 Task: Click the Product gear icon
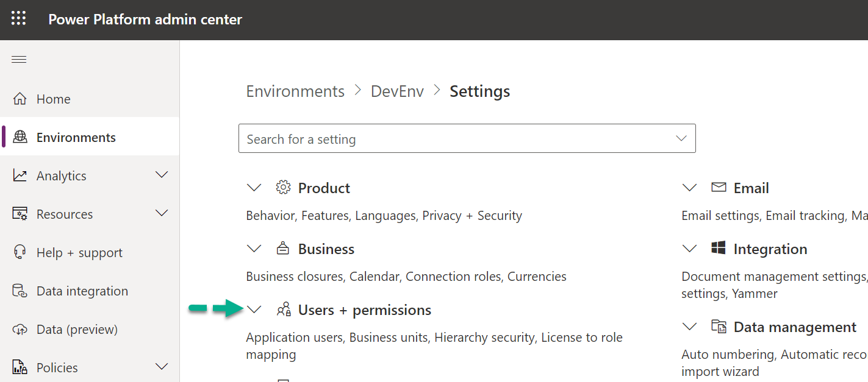click(x=283, y=188)
